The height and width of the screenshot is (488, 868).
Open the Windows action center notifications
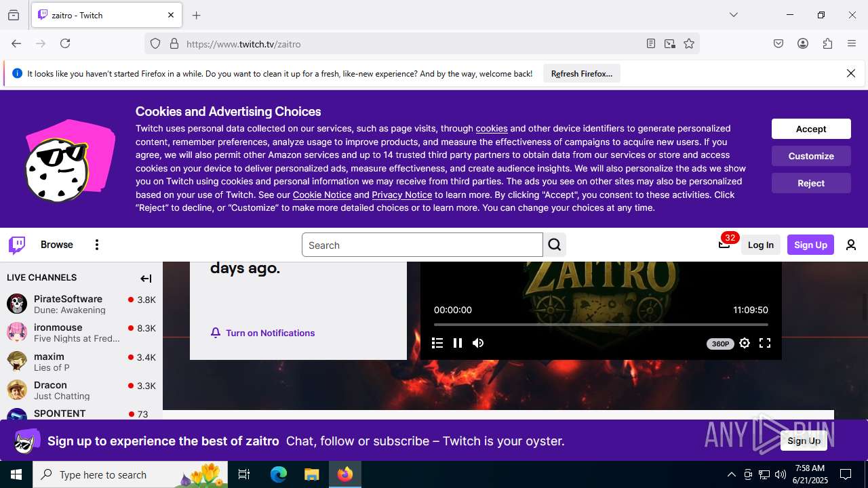click(x=846, y=474)
